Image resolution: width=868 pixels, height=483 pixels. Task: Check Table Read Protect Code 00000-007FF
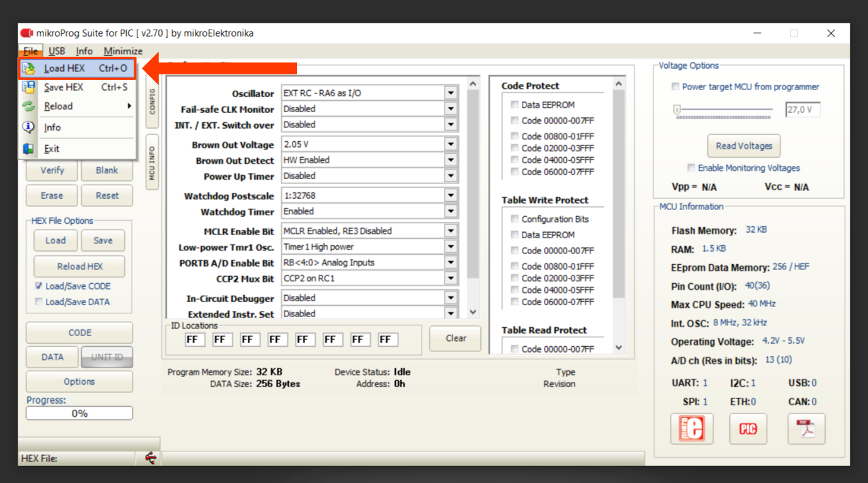(x=515, y=349)
